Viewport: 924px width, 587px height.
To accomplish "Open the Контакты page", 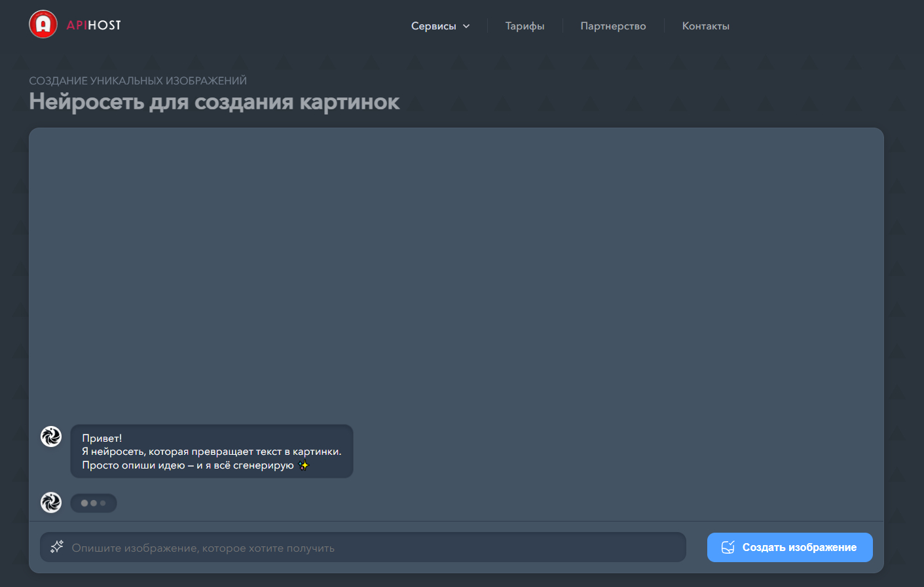I will click(x=705, y=26).
